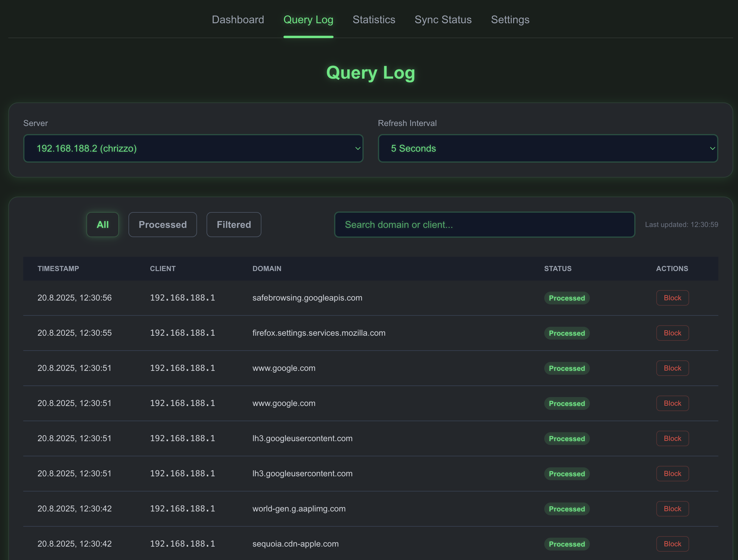Click the CLIENT column header
Viewport: 738px width, 560px height.
[163, 269]
